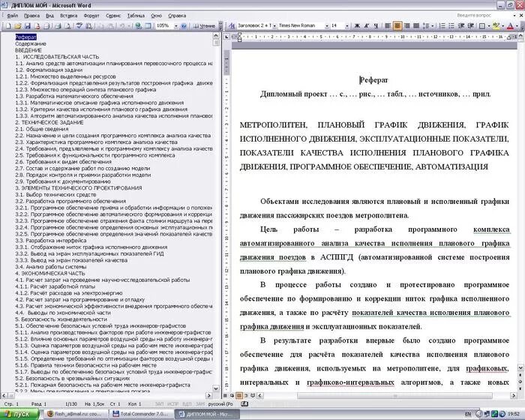The width and height of the screenshot is (525, 420).
Task: Open the Файл menu
Action: click(13, 16)
